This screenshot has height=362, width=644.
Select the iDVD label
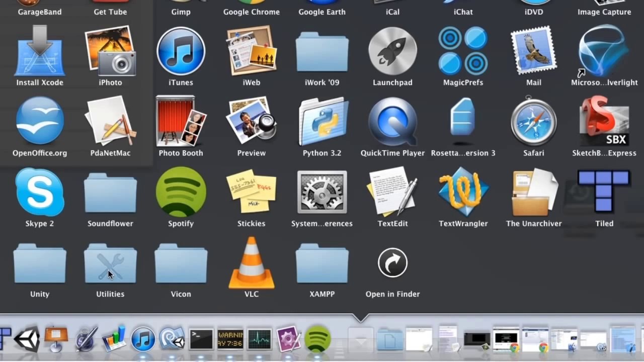tap(533, 12)
